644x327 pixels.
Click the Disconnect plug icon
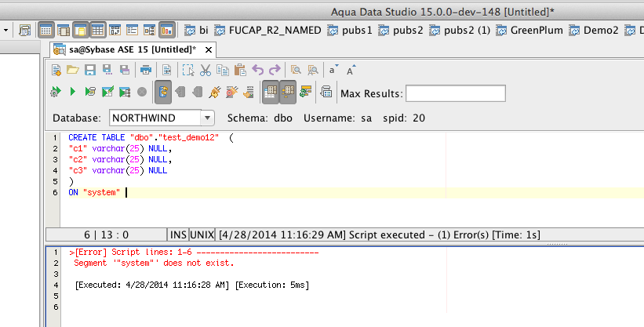(231, 92)
